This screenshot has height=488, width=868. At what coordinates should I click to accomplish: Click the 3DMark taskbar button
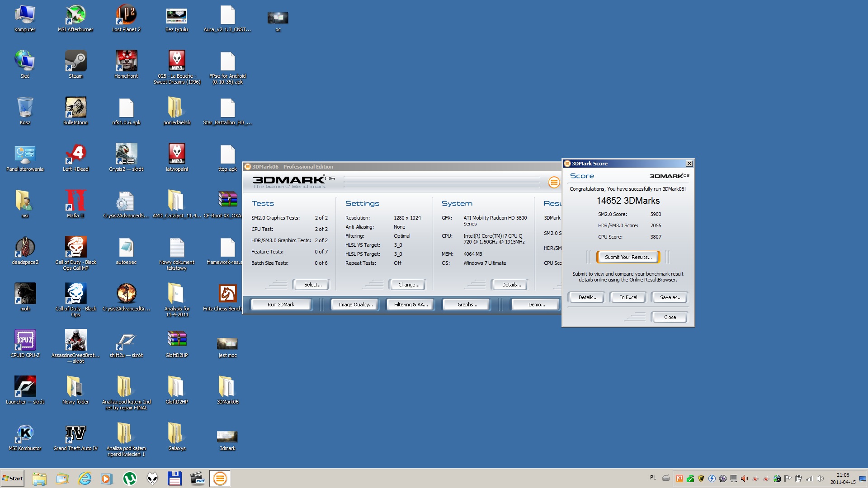pyautogui.click(x=220, y=479)
